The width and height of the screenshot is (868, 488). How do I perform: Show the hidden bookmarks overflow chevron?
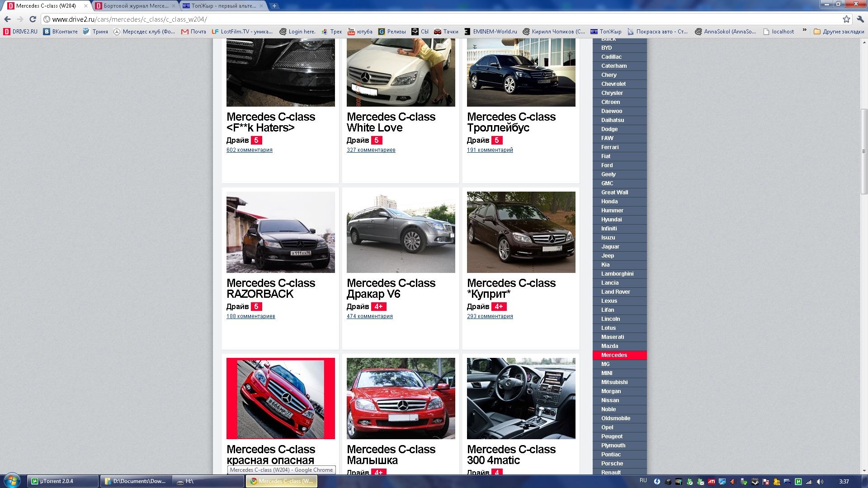(805, 30)
